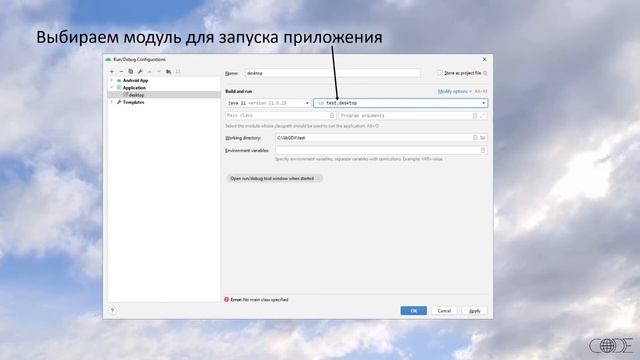Expand the Templates tree node

tap(111, 102)
